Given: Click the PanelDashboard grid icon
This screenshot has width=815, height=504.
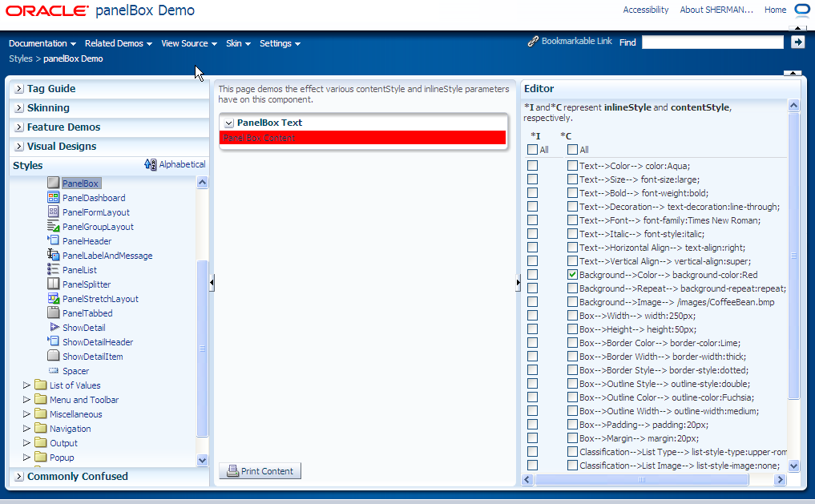Looking at the screenshot, I should (53, 197).
